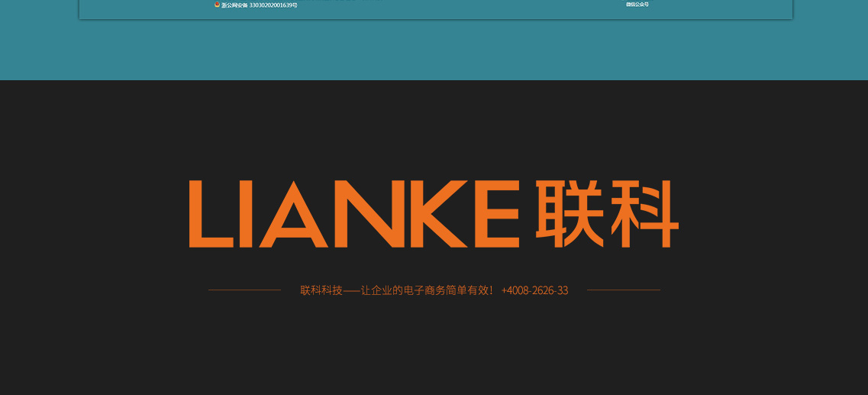Click the 联科 Chinese logo characters
This screenshot has height=395, width=868.
point(607,214)
